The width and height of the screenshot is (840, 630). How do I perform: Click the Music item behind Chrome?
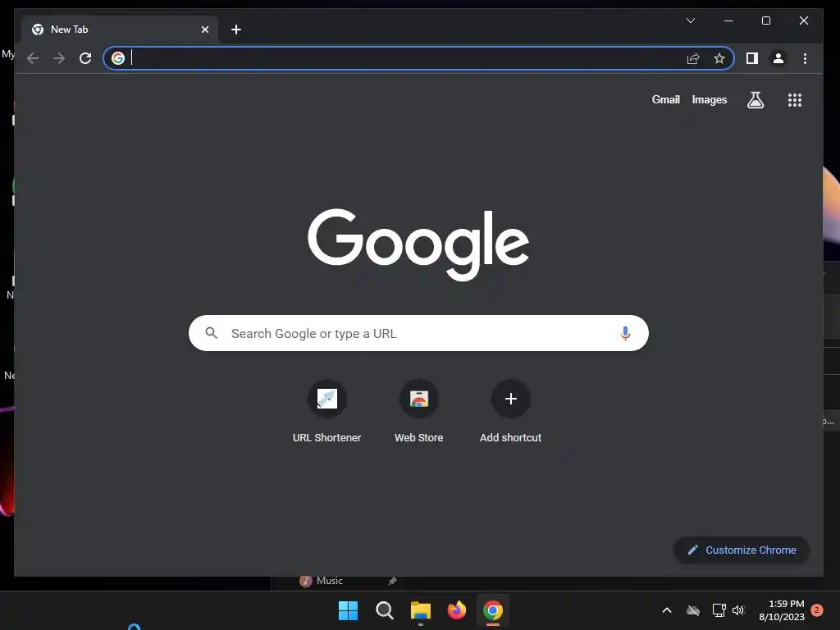[322, 581]
